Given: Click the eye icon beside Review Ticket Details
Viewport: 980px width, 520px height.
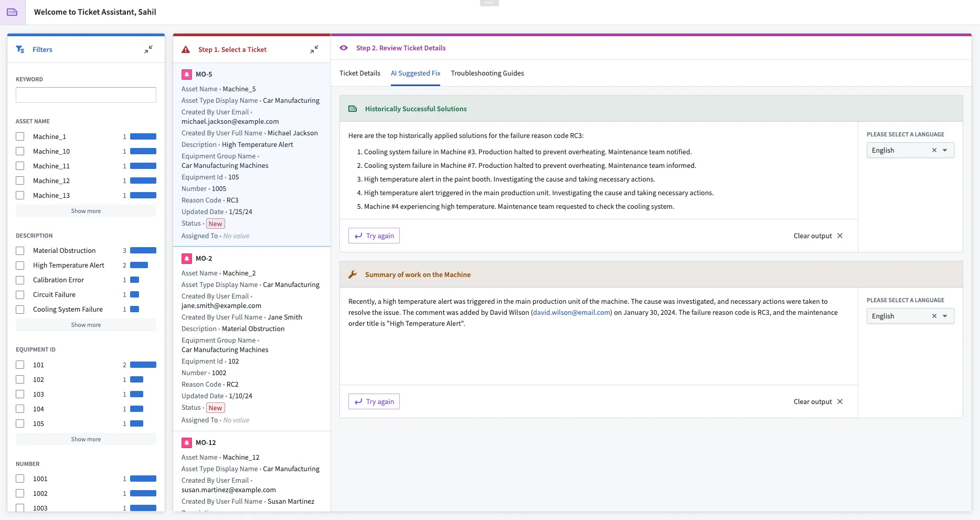Looking at the screenshot, I should [x=344, y=48].
